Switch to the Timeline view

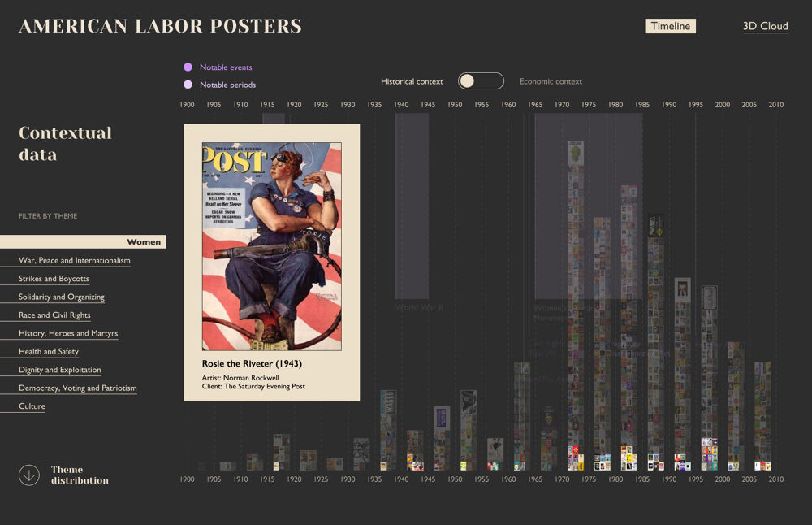[670, 26]
